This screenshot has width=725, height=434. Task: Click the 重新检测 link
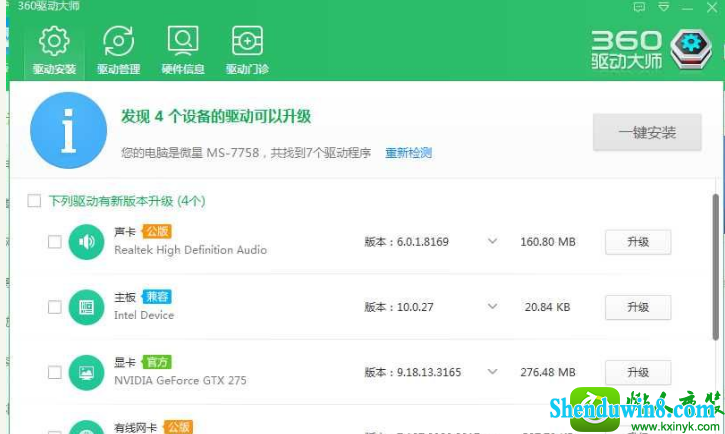point(409,153)
